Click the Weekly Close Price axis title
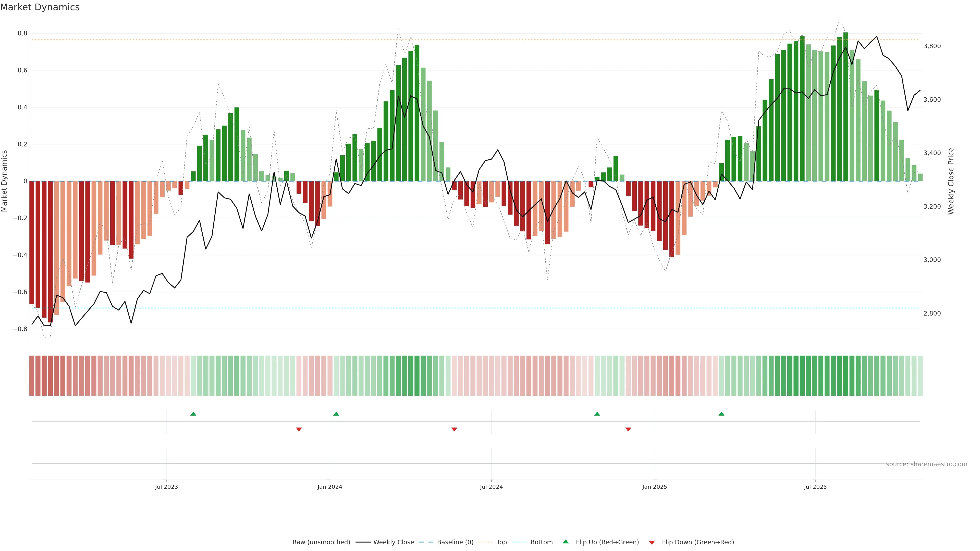The image size is (980, 551). [951, 181]
